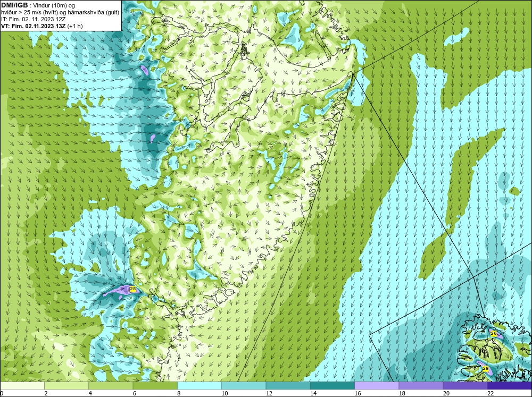Viewport: 532px width, 397px height.
Task: Pick the 2–4 m/s light green legend swatch
Action: 66,386
